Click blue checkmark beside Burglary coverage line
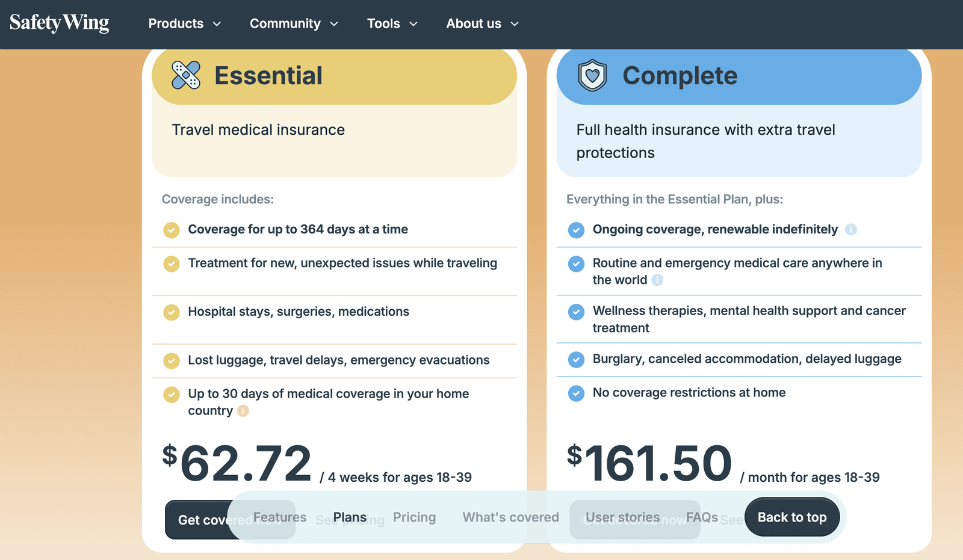Screen dimensions: 963x560 point(576,360)
